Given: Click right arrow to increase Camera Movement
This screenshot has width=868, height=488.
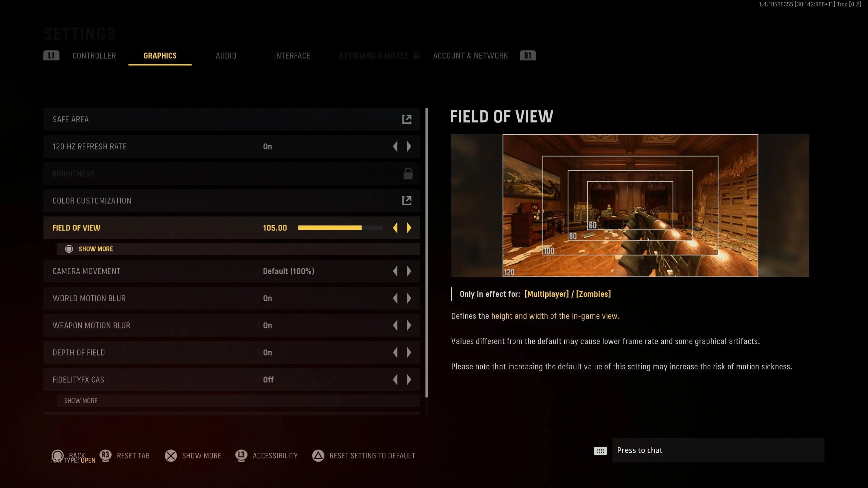Looking at the screenshot, I should (409, 271).
